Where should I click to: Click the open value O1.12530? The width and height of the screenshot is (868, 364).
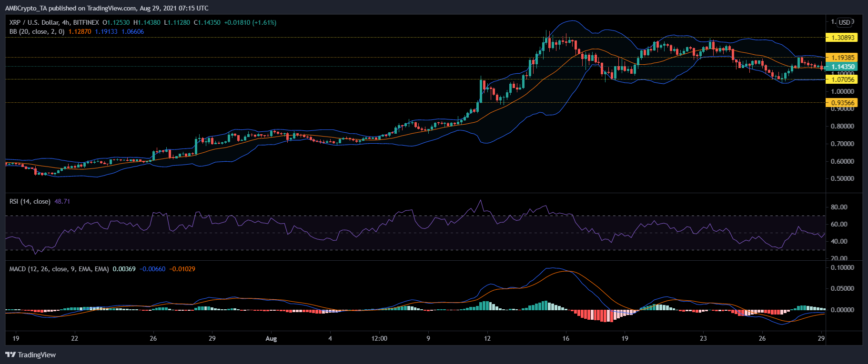coord(116,22)
